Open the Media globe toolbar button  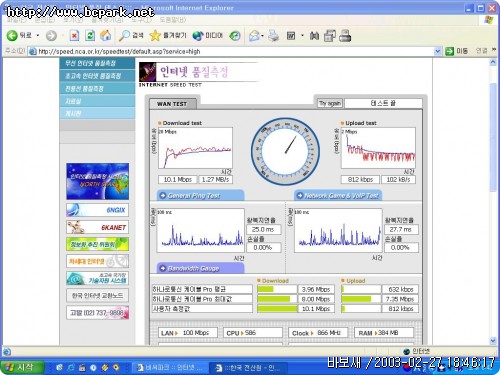[x=207, y=35]
